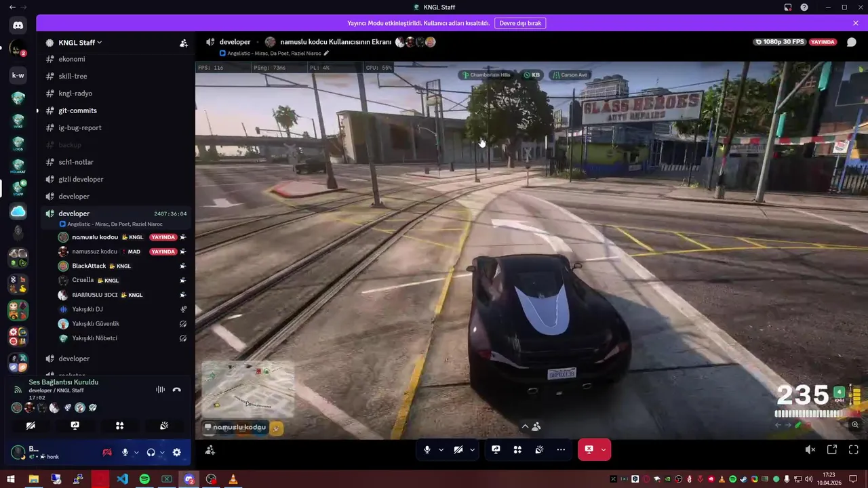Open more options ellipsis in stream bar
This screenshot has width=868, height=488.
pyautogui.click(x=561, y=449)
